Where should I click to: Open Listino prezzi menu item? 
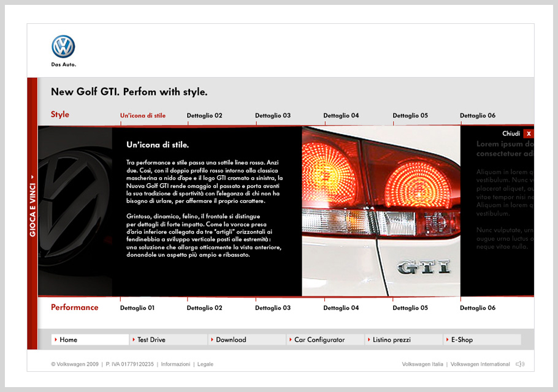(403, 340)
